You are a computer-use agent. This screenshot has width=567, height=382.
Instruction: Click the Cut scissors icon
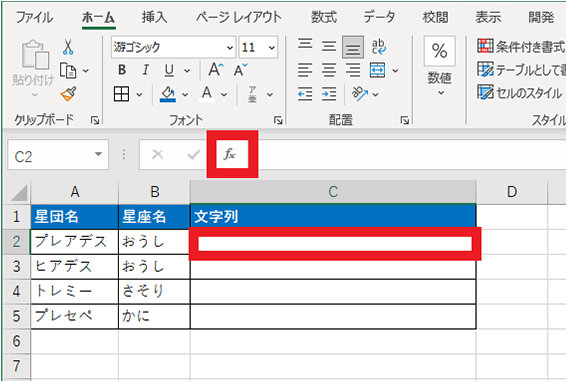pos(68,47)
